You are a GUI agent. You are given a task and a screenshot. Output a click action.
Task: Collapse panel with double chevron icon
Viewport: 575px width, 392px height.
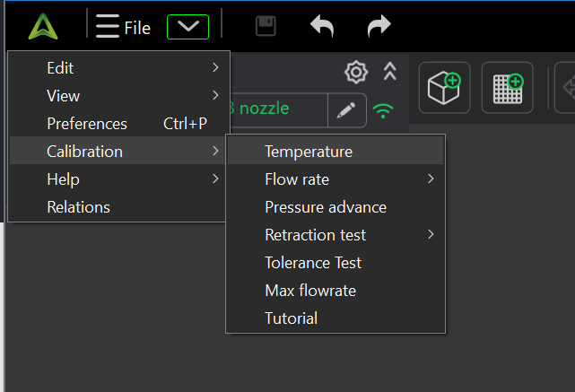tap(389, 72)
